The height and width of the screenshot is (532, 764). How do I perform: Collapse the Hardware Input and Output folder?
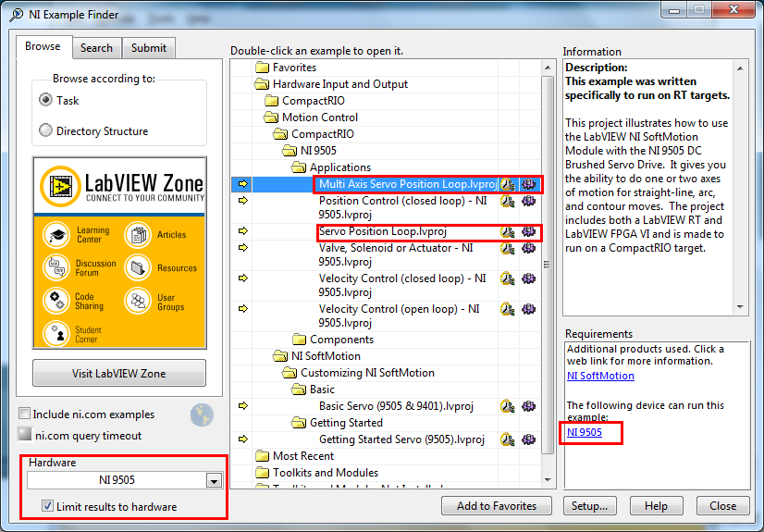[262, 84]
